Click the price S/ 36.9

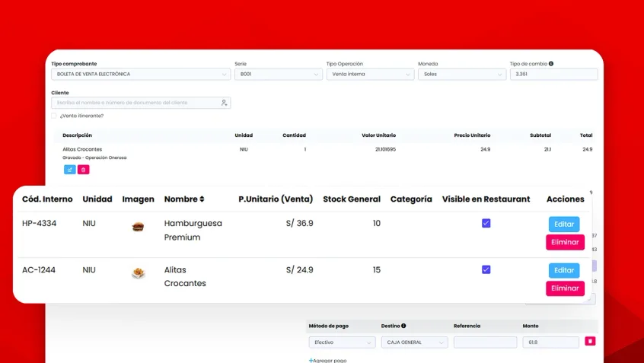(299, 224)
